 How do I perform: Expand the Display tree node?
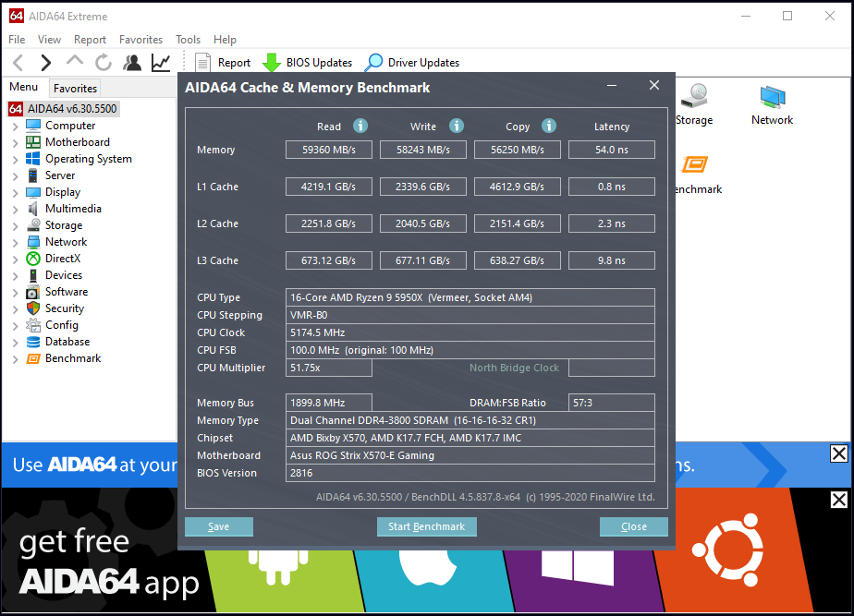pos(15,193)
